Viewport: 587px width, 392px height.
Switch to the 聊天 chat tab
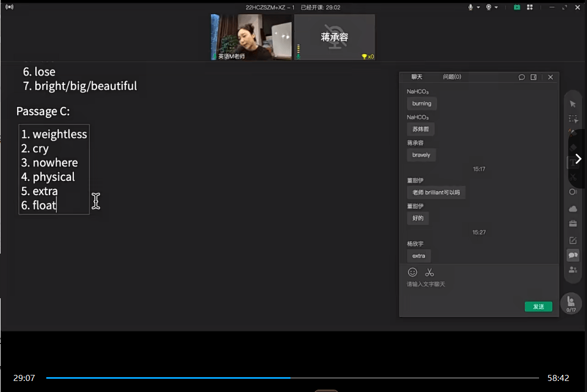tap(417, 77)
